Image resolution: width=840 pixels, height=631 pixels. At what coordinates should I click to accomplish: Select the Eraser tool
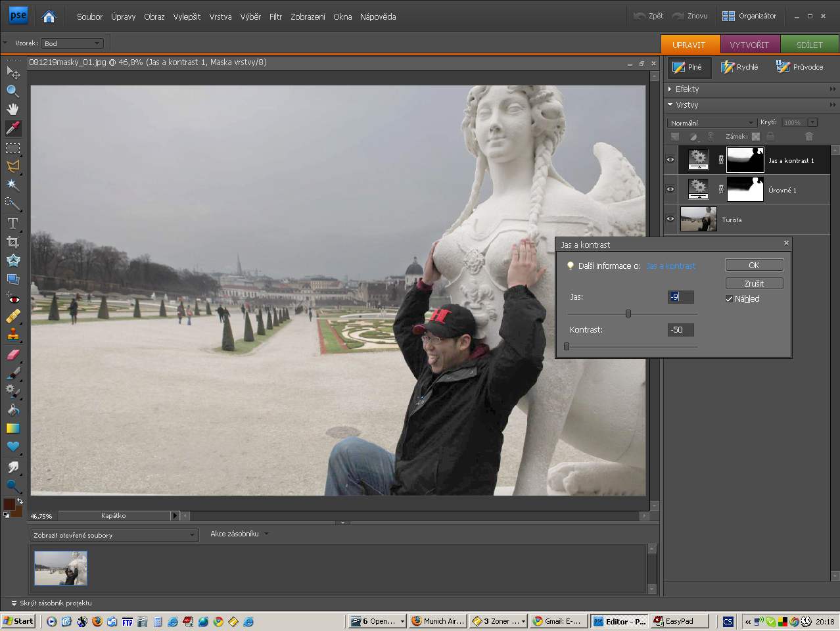pyautogui.click(x=12, y=355)
